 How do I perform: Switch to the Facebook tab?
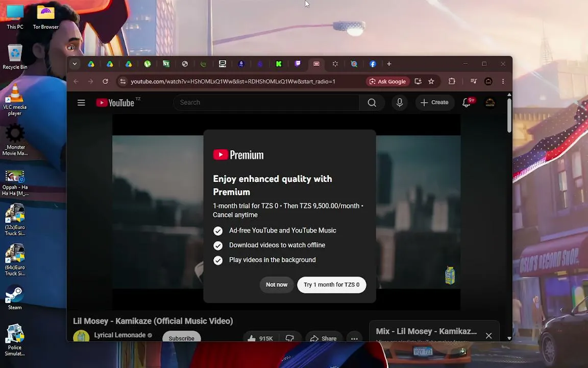(373, 64)
